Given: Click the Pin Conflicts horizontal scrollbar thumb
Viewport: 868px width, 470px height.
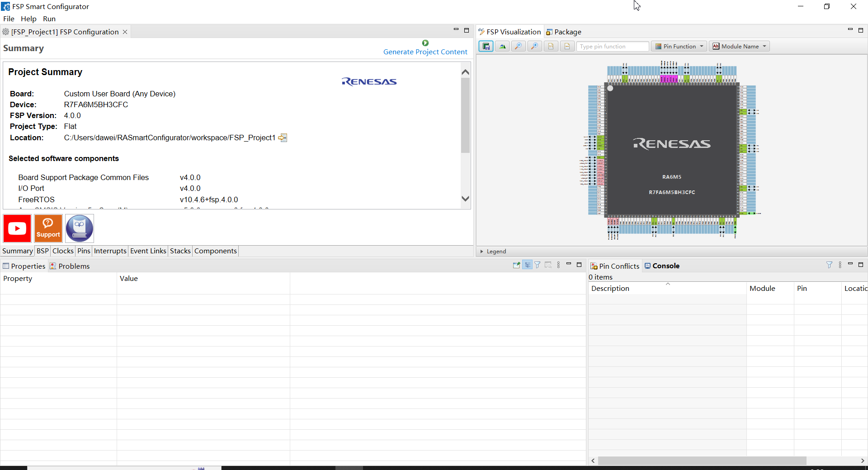Looking at the screenshot, I should pos(702,461).
